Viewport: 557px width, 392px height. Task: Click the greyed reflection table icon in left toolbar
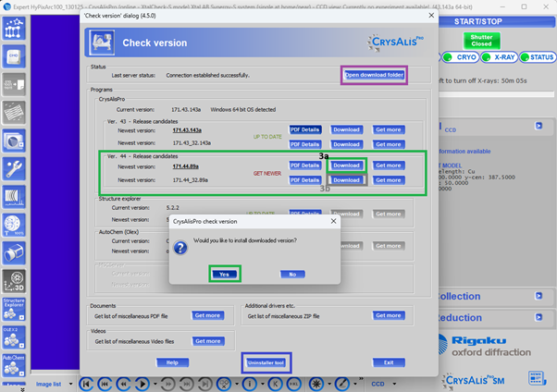[14, 113]
